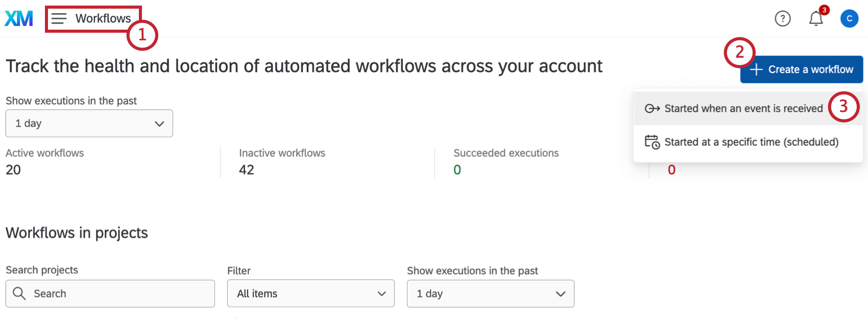Open the help question mark icon

pyautogui.click(x=782, y=19)
